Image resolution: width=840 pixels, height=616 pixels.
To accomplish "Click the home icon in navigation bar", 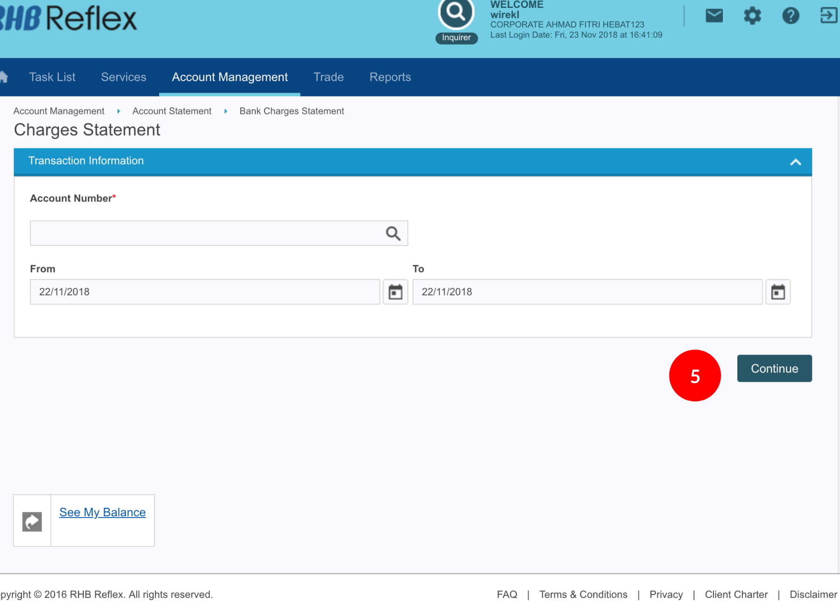I will click(4, 77).
